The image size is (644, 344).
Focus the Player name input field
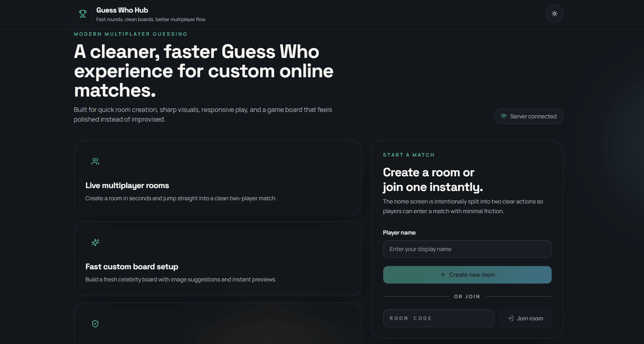467,249
